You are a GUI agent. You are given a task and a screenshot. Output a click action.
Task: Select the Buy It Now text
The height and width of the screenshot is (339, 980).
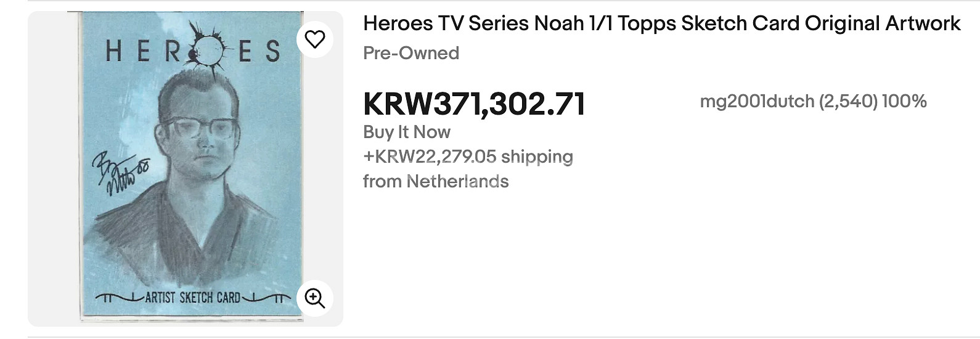point(407,132)
